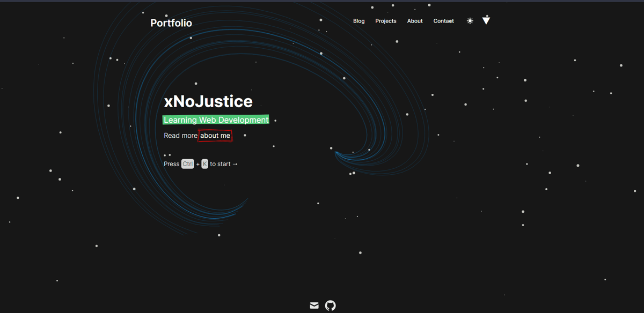Image resolution: width=644 pixels, height=313 pixels.
Task: Toggle the light/dark theme sun icon
Action: click(470, 21)
